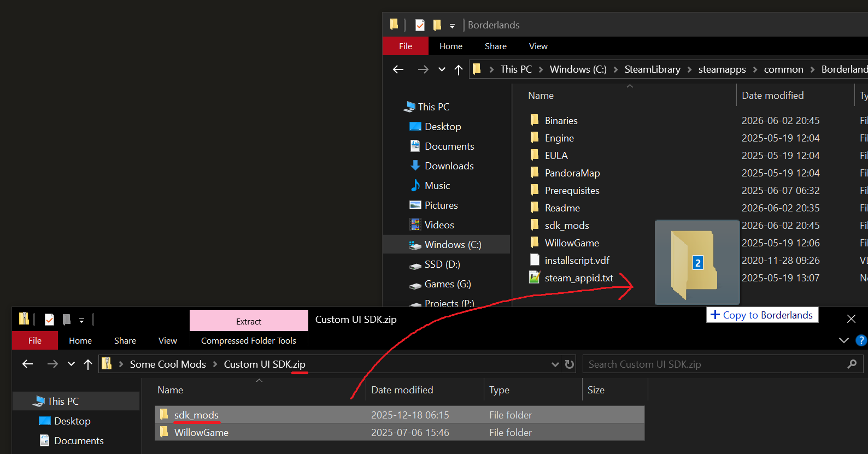
Task: Click New folder quick-access icon in Borderlands title bar
Action: click(437, 25)
